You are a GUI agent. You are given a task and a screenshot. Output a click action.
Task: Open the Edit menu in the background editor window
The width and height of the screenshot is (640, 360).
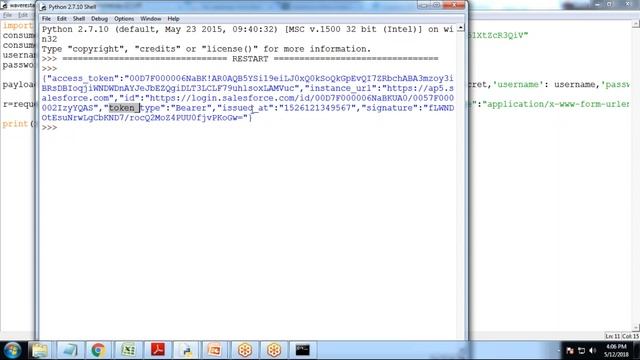tap(23, 15)
